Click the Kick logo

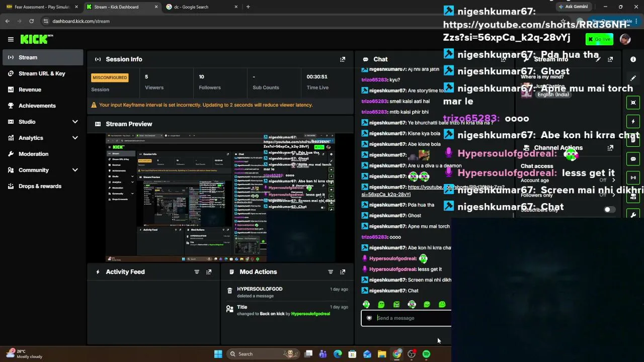(x=36, y=39)
